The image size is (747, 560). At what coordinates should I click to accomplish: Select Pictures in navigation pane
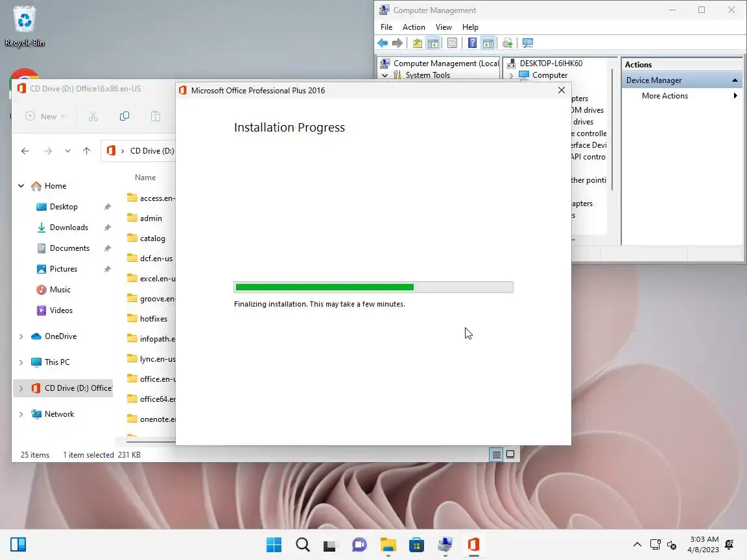64,269
